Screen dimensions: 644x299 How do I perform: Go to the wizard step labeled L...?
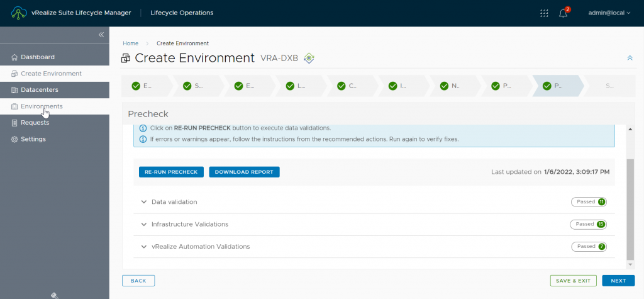(300, 86)
